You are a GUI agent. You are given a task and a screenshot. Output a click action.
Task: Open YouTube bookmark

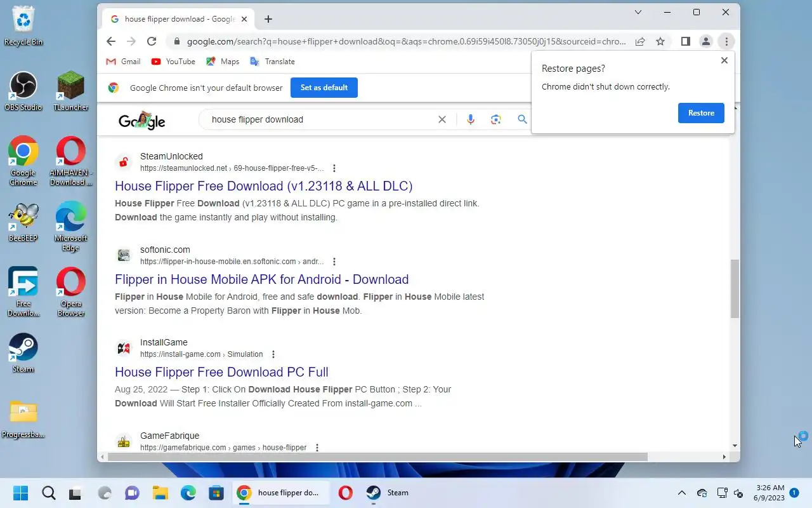pyautogui.click(x=173, y=62)
